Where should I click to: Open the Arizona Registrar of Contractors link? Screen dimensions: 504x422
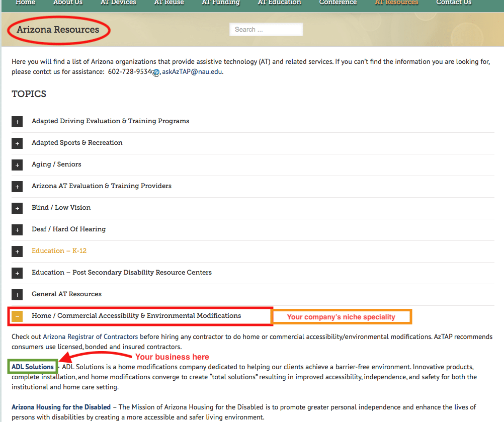(90, 336)
